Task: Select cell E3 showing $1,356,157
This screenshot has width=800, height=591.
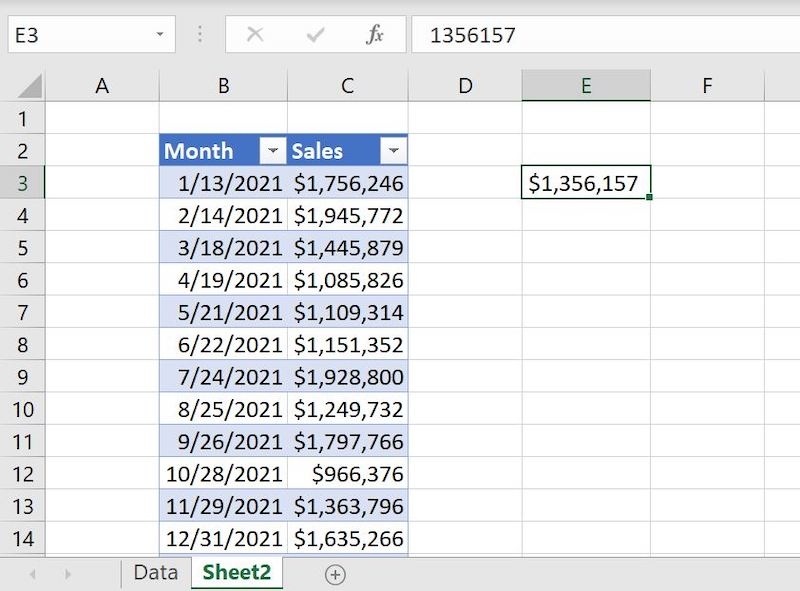Action: coord(586,182)
